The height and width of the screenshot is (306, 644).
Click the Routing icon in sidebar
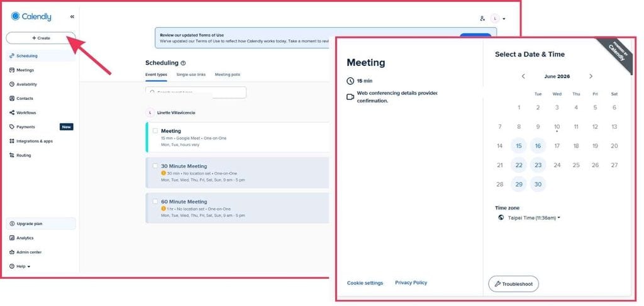pyautogui.click(x=12, y=155)
